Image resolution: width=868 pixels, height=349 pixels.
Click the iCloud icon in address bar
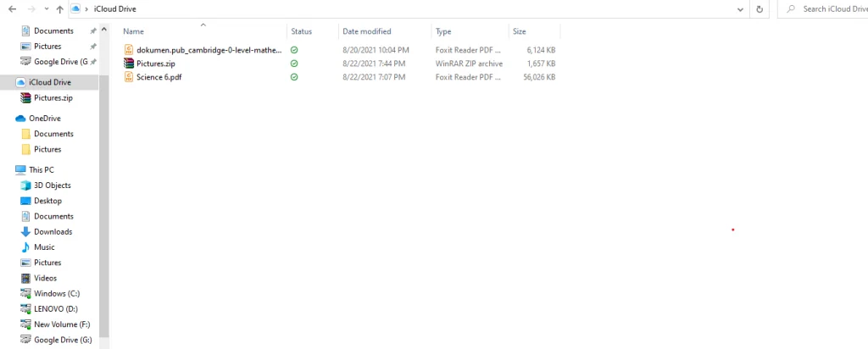click(x=75, y=8)
